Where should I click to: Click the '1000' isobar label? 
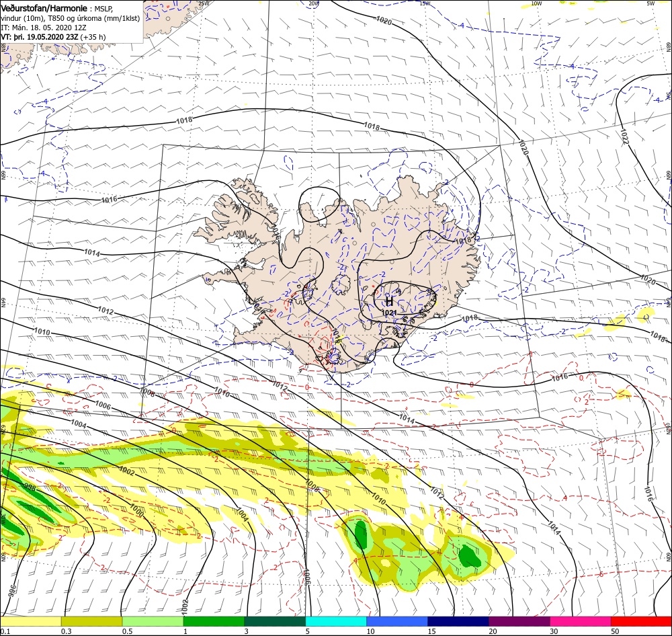tap(136, 510)
